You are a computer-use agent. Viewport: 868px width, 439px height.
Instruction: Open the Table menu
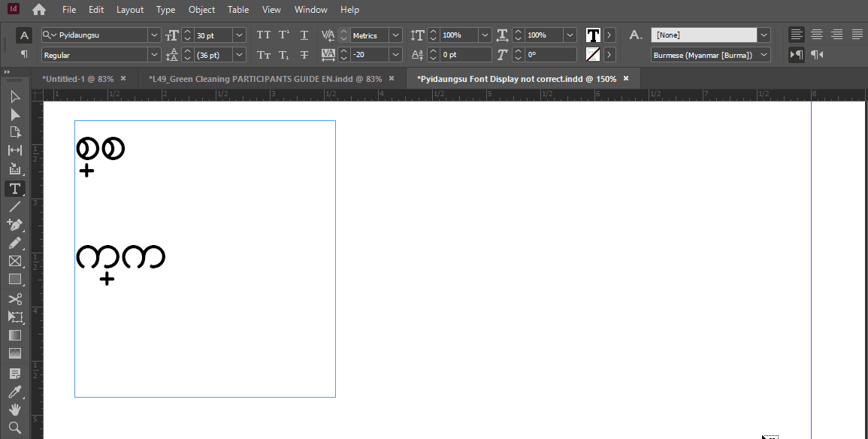(x=238, y=10)
